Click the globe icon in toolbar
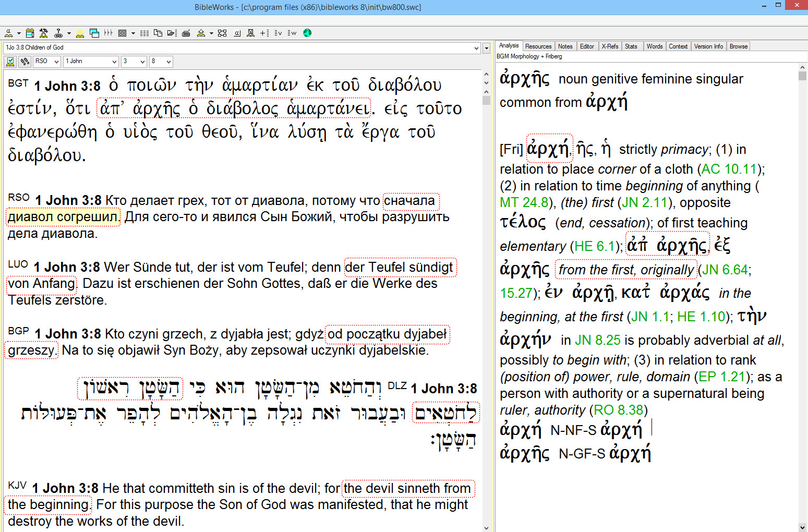Image resolution: width=808 pixels, height=532 pixels. click(307, 33)
